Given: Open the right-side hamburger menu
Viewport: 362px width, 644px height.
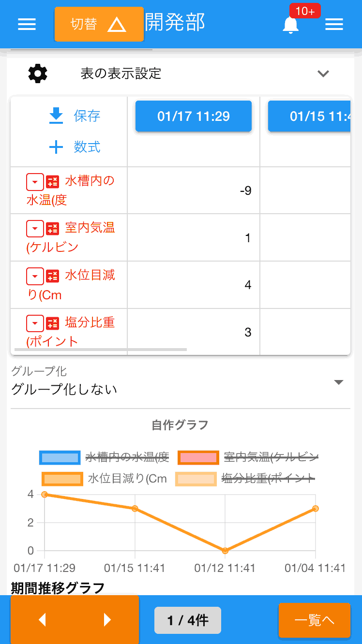Looking at the screenshot, I should point(334,25).
